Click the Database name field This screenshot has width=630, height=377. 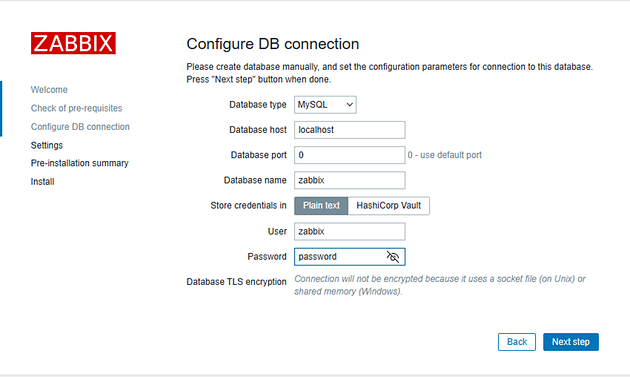click(x=350, y=180)
